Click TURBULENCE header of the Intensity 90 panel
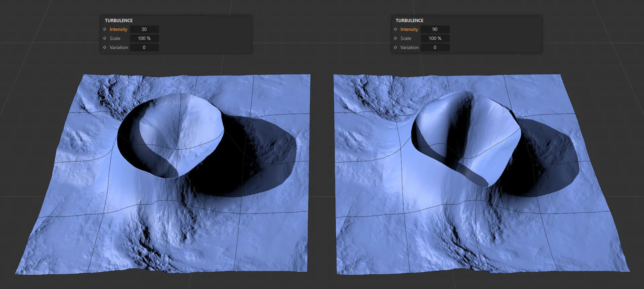The height and width of the screenshot is (289, 644). coord(410,20)
